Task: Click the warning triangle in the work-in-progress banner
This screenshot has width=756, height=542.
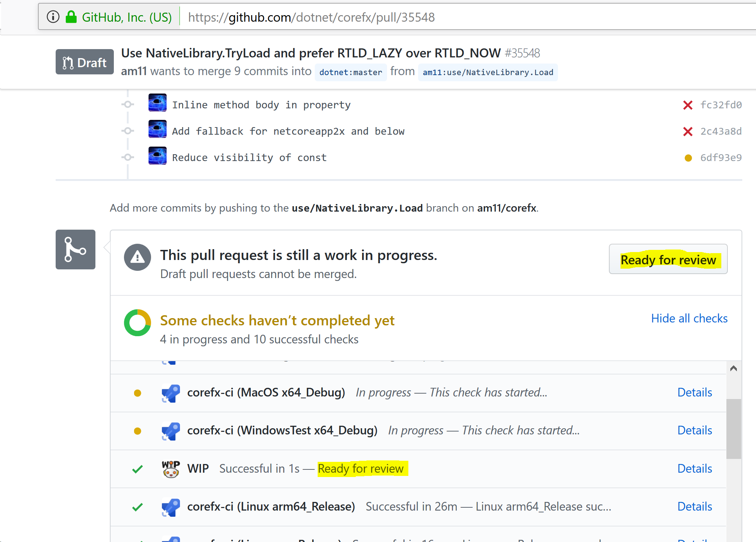Action: [x=137, y=257]
